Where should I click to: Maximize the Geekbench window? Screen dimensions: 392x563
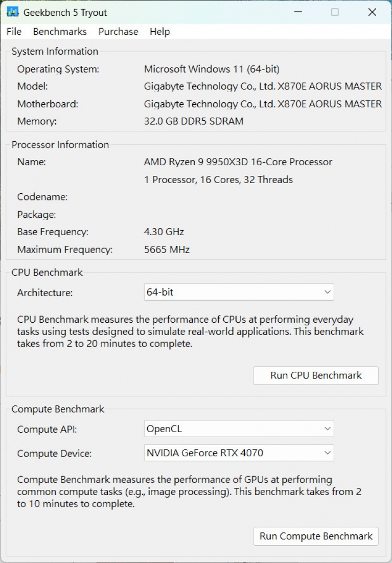pyautogui.click(x=335, y=12)
